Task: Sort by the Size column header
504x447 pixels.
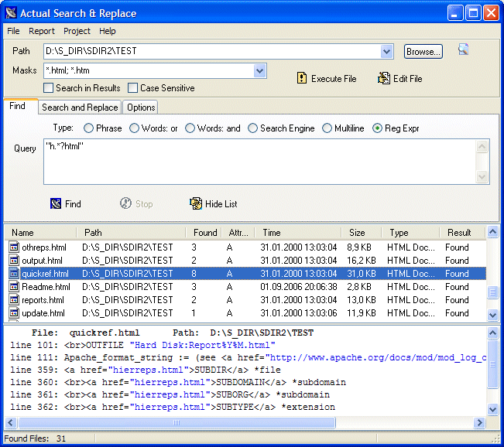Action: pos(361,232)
